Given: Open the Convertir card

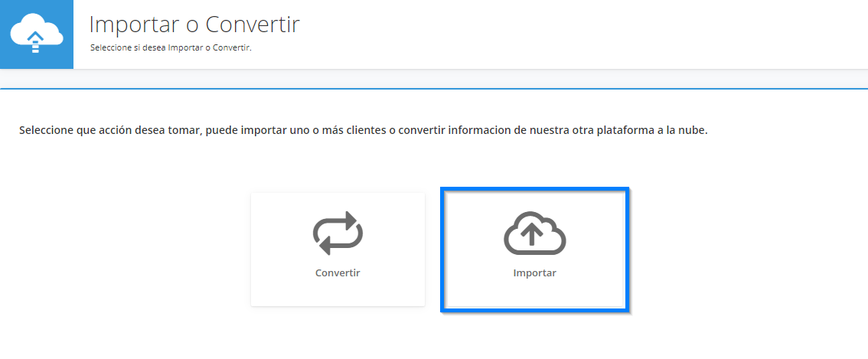Looking at the screenshot, I should coord(338,250).
